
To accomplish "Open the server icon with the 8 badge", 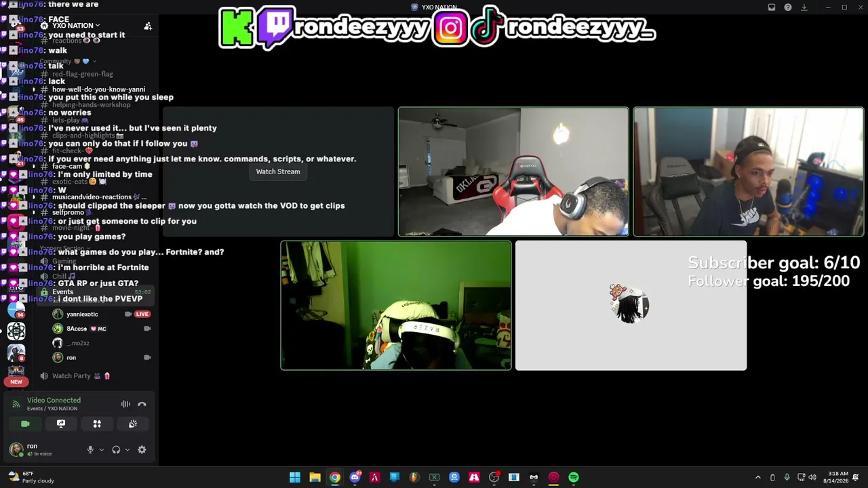I will pyautogui.click(x=16, y=353).
